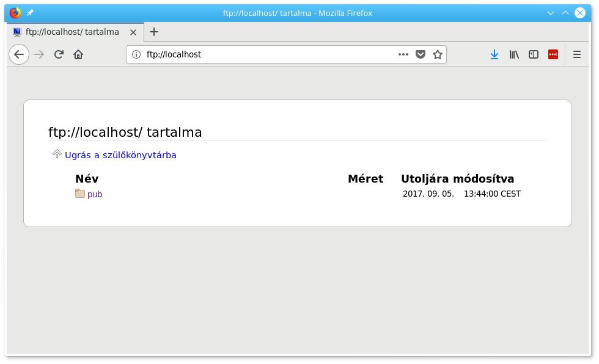Click the parent directory up-arrow icon
This screenshot has width=599, height=364.
pyautogui.click(x=57, y=154)
